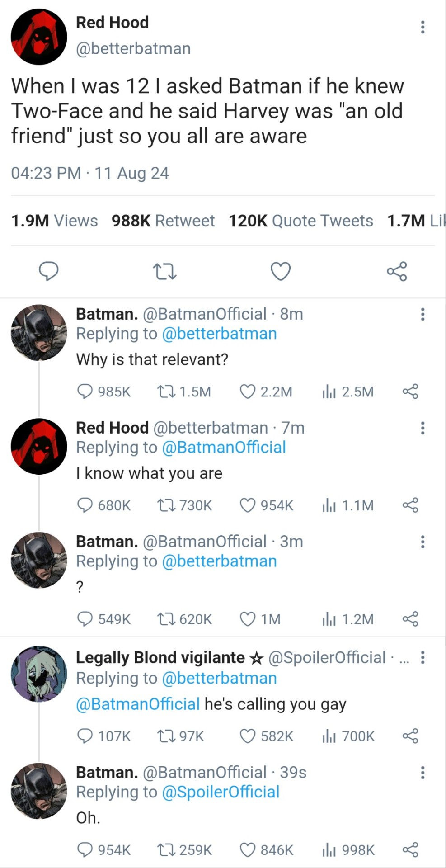Open the 120K Quote Tweets list
Image resolution: width=446 pixels, height=868 pixels.
coord(300,221)
